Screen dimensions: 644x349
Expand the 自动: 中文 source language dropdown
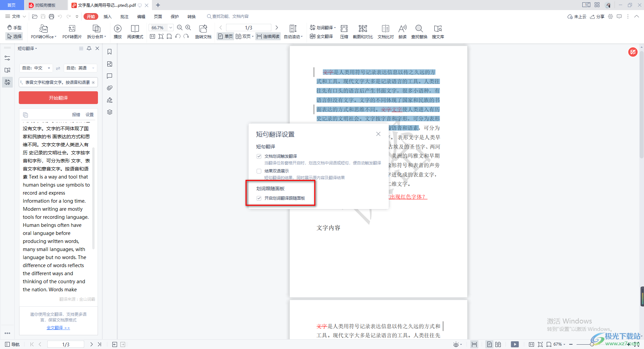pos(36,68)
